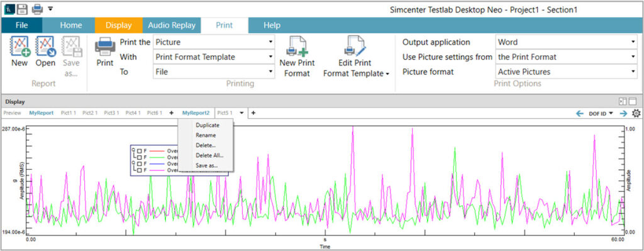Switch to the Display ribbon tab
This screenshot has width=644, height=251.
[x=119, y=25]
